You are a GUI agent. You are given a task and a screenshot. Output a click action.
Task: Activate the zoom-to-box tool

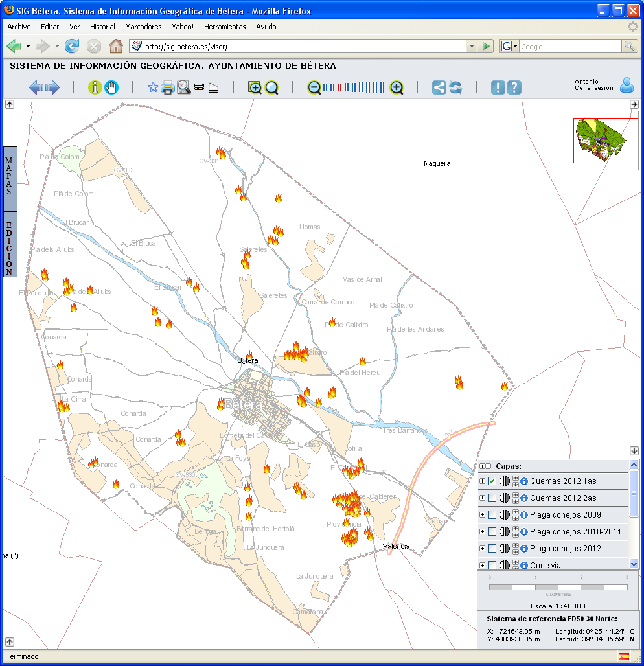[255, 87]
